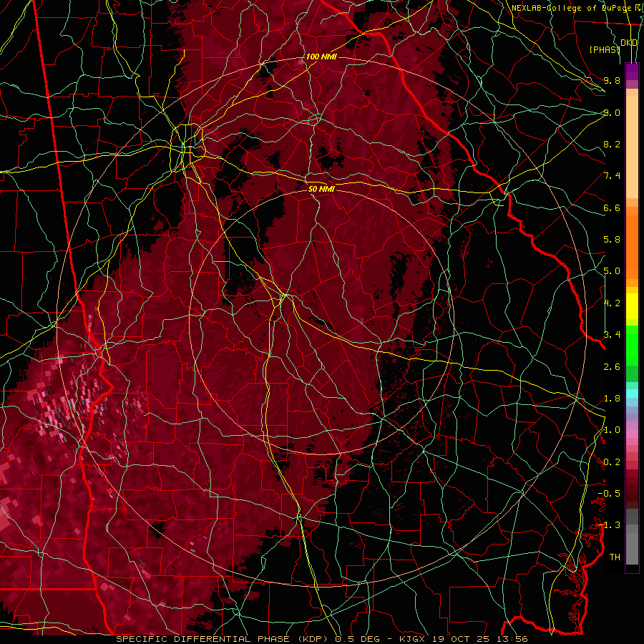
Task: Click the 3.4 value on the color scale
Action: point(612,335)
